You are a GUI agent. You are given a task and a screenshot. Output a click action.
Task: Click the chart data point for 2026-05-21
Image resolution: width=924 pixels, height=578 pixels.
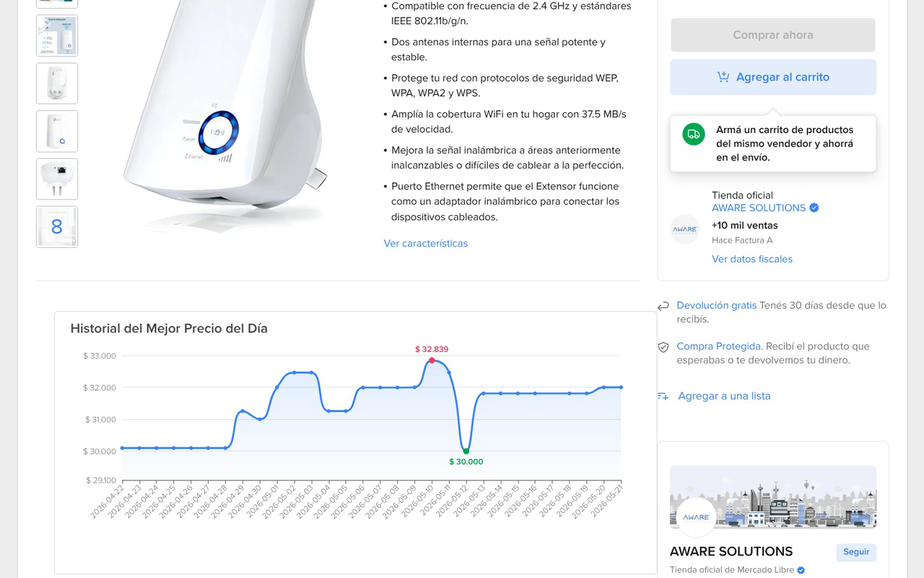621,387
